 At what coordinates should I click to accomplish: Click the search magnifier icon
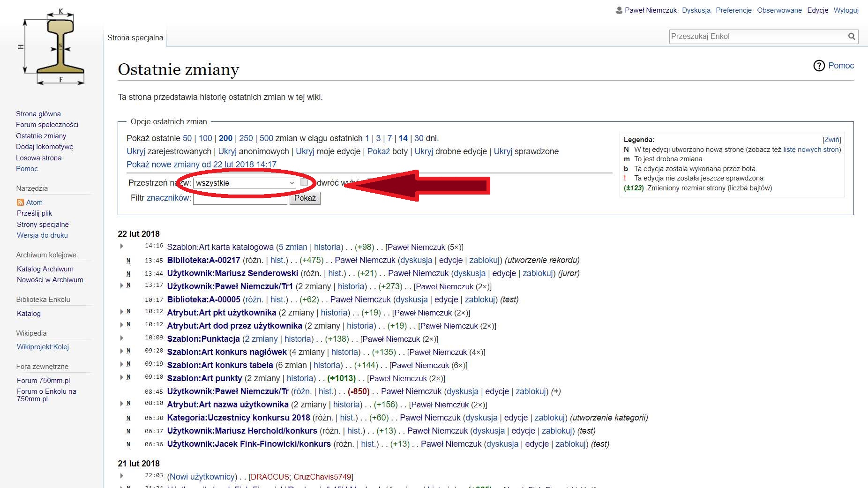click(x=852, y=37)
